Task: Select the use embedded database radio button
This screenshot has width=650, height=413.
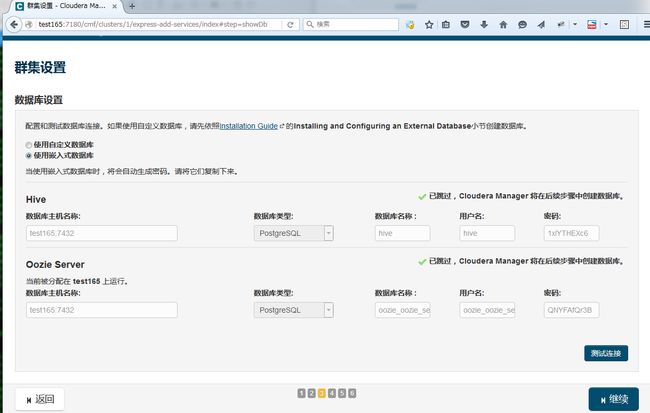Action: [29, 156]
